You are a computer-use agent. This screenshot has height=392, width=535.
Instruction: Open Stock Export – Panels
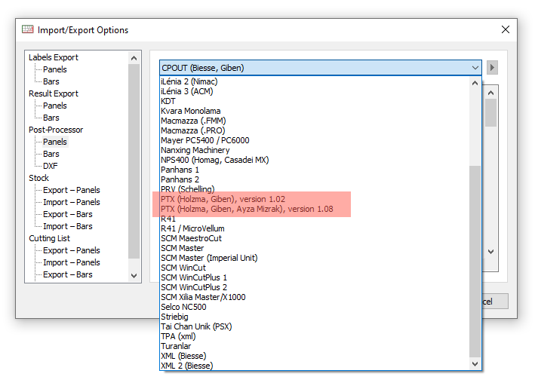click(x=72, y=190)
